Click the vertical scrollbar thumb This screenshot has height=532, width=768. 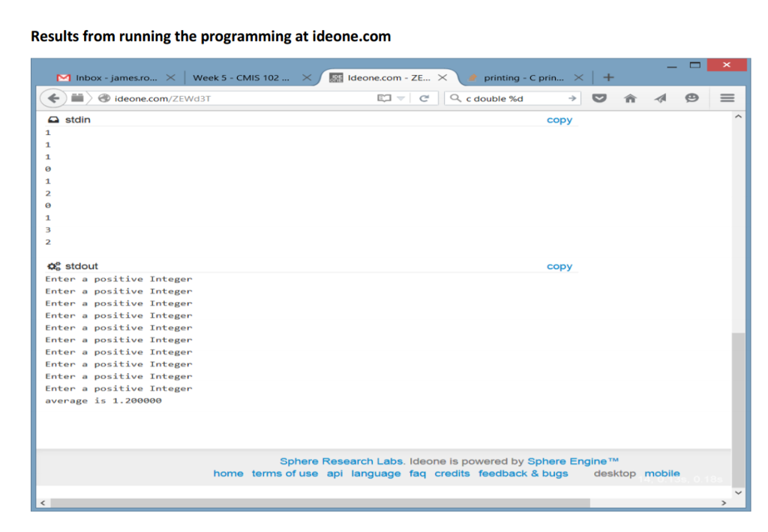pyautogui.click(x=738, y=408)
